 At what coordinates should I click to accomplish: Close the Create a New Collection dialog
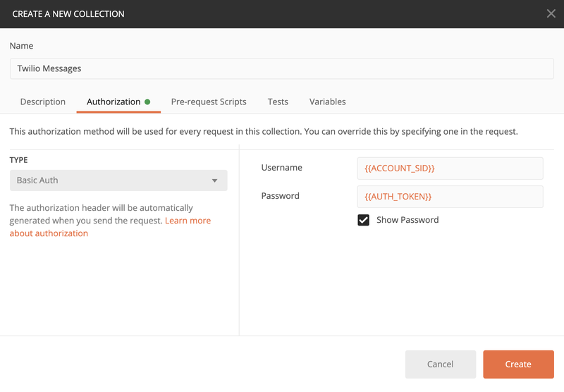[551, 13]
